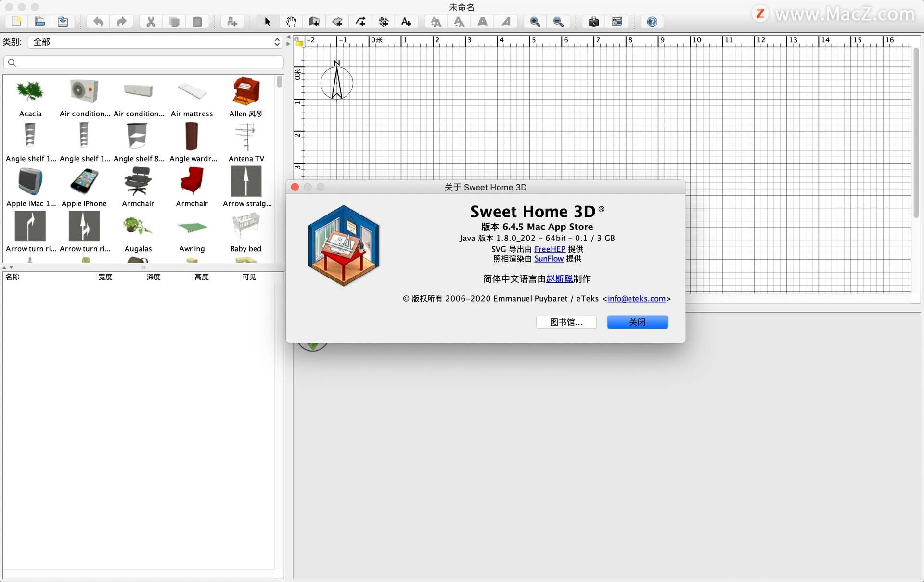This screenshot has height=582, width=924.
Task: Click the Zoom in magnifier icon
Action: [535, 22]
